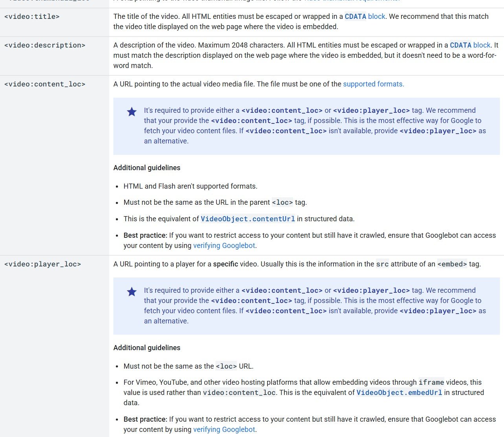
Task: Follow the 'supported formats.' link
Action: [374, 84]
